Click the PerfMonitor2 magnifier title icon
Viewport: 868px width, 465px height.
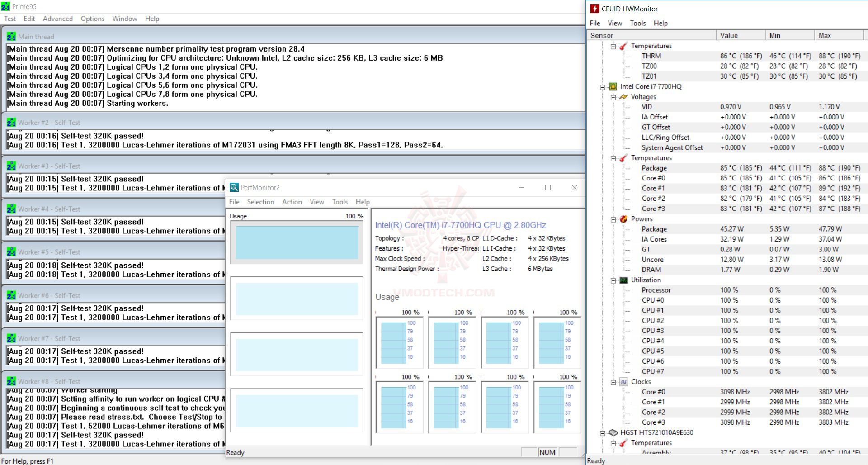click(x=234, y=187)
